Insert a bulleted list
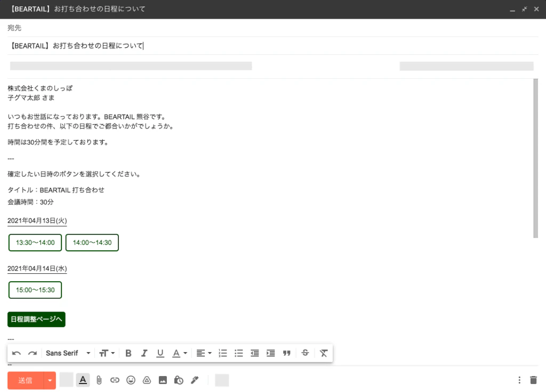The height and width of the screenshot is (392, 546). (x=238, y=354)
